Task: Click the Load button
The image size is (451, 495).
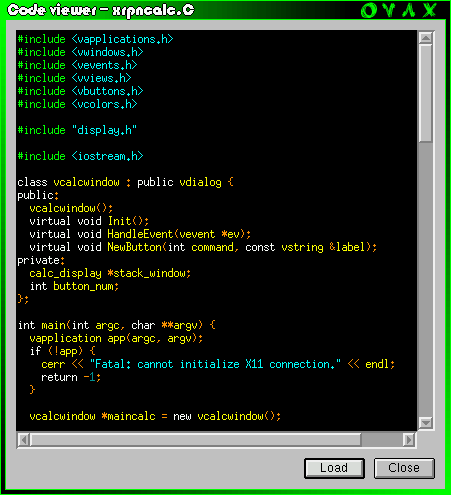Action: (x=334, y=468)
